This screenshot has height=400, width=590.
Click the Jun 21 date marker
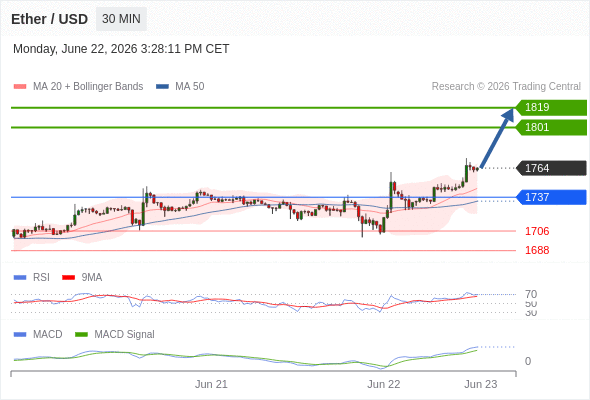(211, 384)
